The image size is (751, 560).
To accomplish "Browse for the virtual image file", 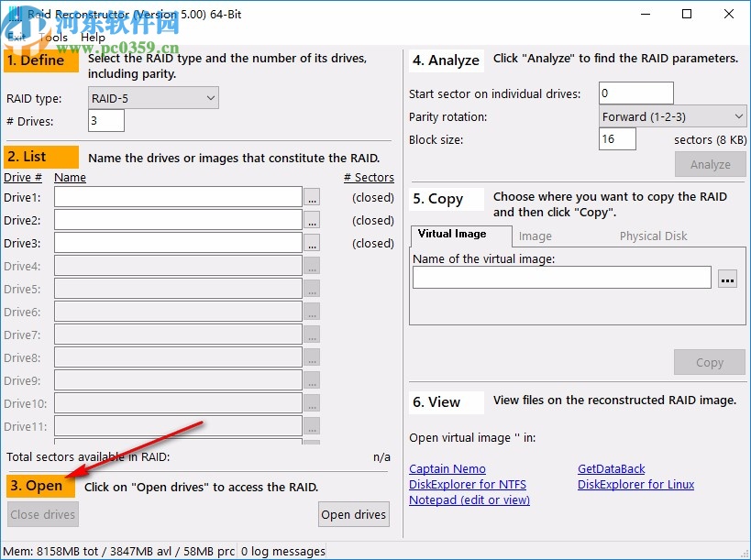I will (727, 279).
